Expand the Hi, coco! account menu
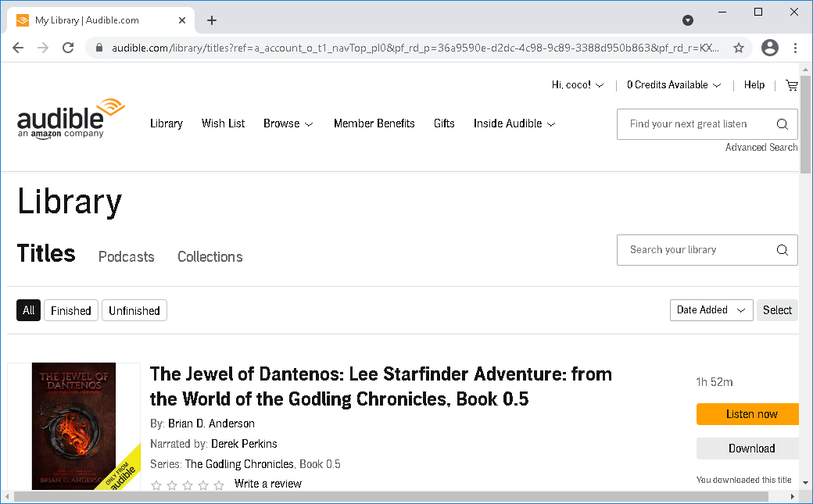Screen dimensions: 813x504 (578, 85)
